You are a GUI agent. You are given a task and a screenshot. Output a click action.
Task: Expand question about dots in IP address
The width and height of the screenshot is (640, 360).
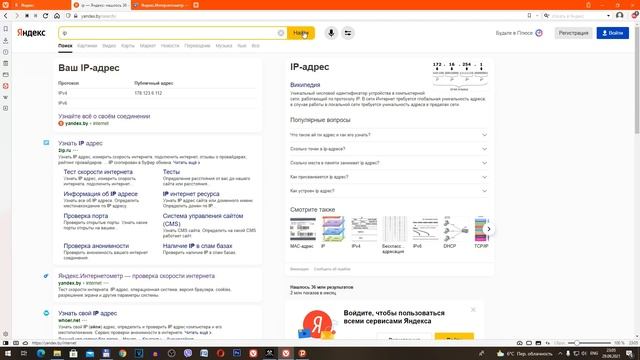pos(389,149)
